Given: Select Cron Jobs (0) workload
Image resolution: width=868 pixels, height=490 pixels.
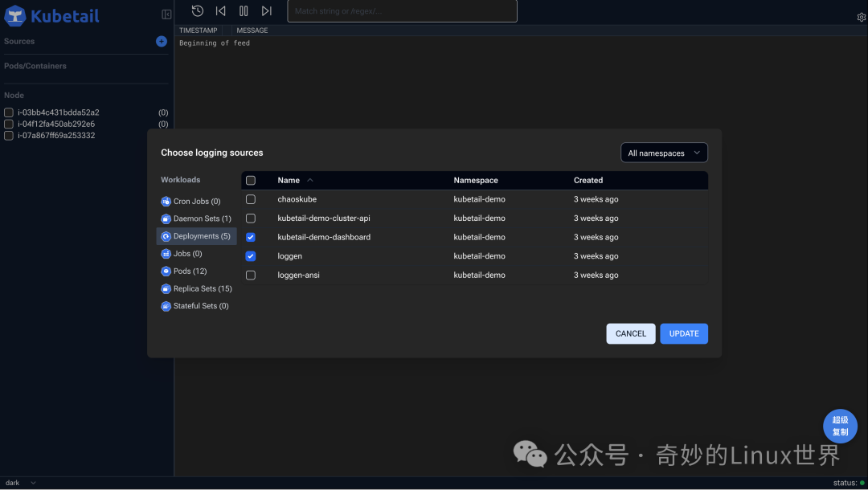Looking at the screenshot, I should (x=197, y=202).
